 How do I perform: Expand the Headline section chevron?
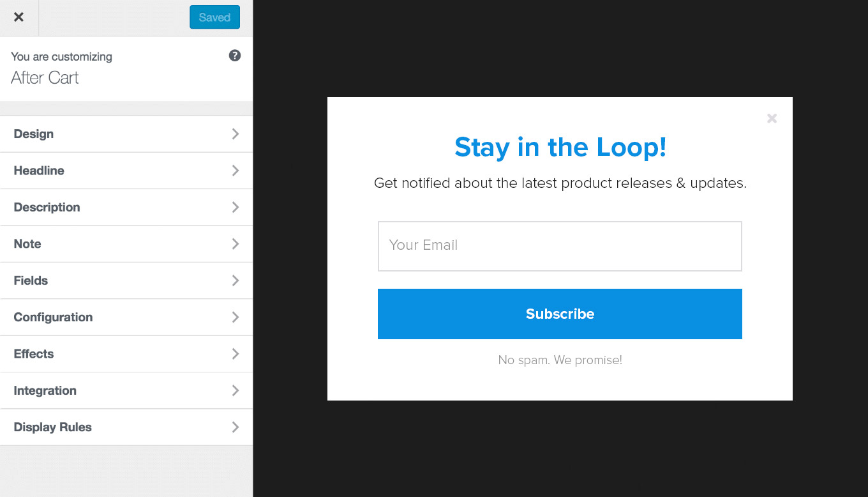click(236, 171)
